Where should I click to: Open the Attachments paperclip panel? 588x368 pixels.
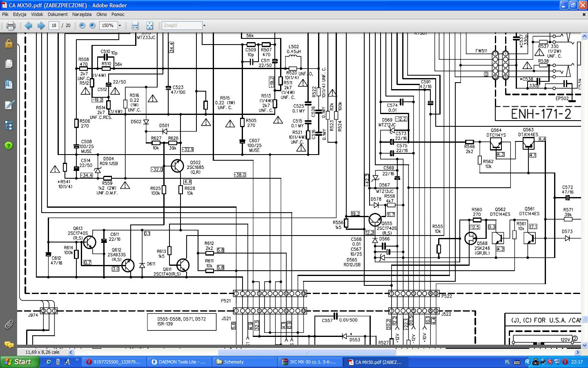(x=9, y=325)
